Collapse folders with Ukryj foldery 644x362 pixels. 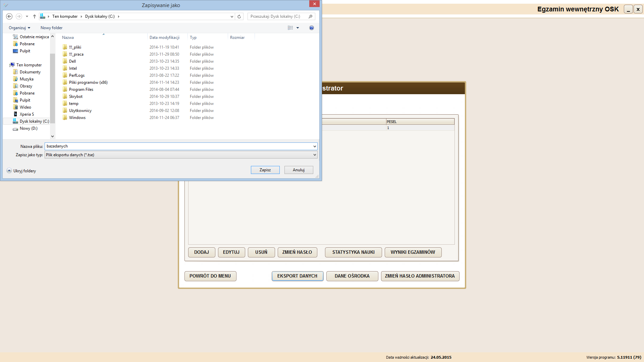pyautogui.click(x=21, y=171)
